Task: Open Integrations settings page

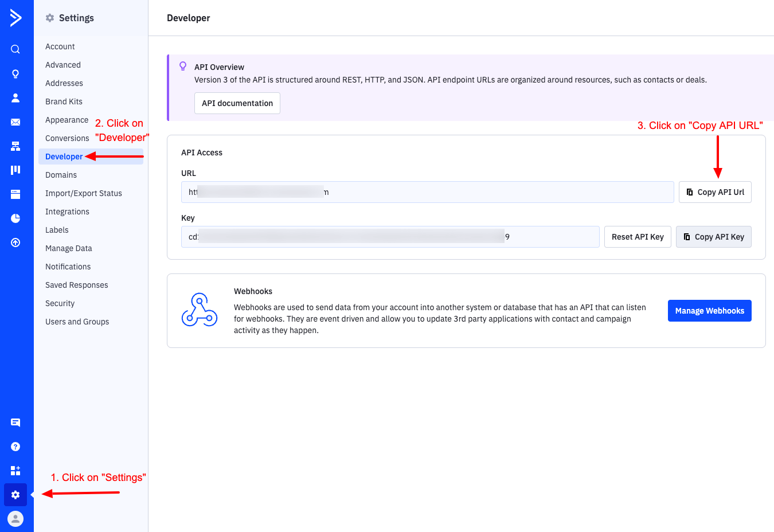Action: [x=67, y=212]
